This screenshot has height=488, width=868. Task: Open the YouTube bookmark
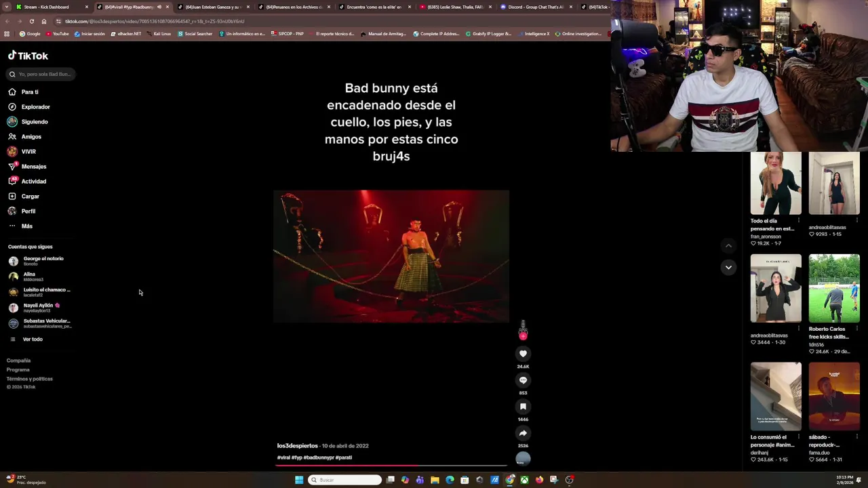click(57, 33)
